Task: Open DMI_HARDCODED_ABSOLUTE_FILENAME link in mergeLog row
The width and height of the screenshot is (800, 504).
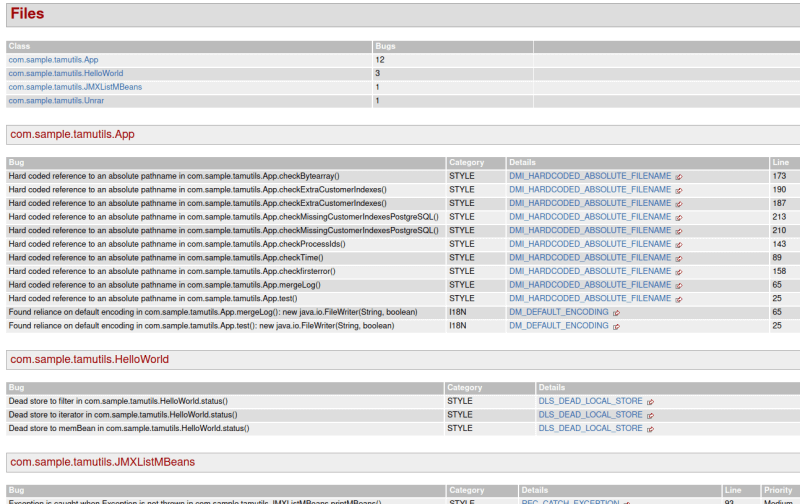Action: click(x=590, y=285)
